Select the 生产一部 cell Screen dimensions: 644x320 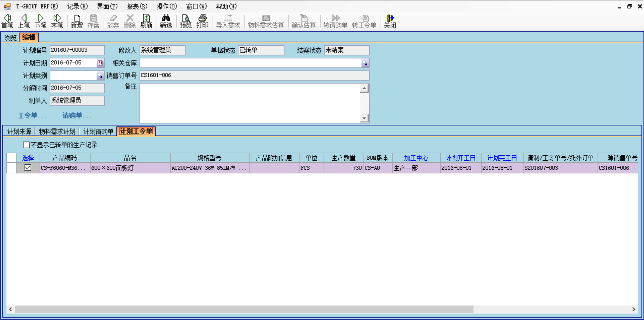click(416, 168)
